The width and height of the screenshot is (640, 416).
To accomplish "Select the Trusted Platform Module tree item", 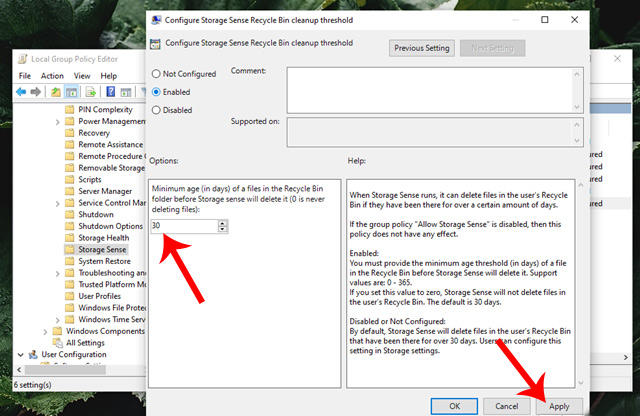I will pos(112,284).
